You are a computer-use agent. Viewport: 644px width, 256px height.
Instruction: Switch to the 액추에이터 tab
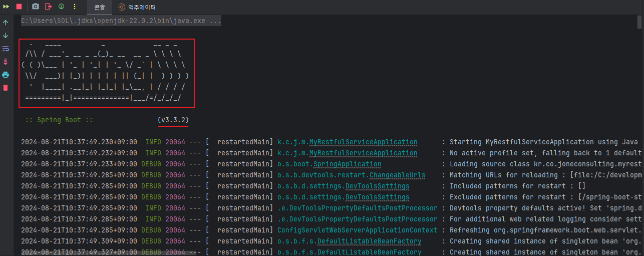pos(137,7)
